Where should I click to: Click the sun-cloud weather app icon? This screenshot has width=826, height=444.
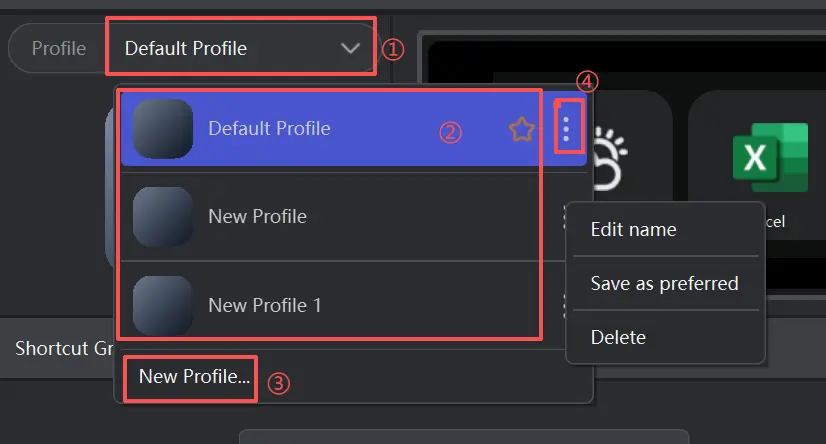point(609,159)
